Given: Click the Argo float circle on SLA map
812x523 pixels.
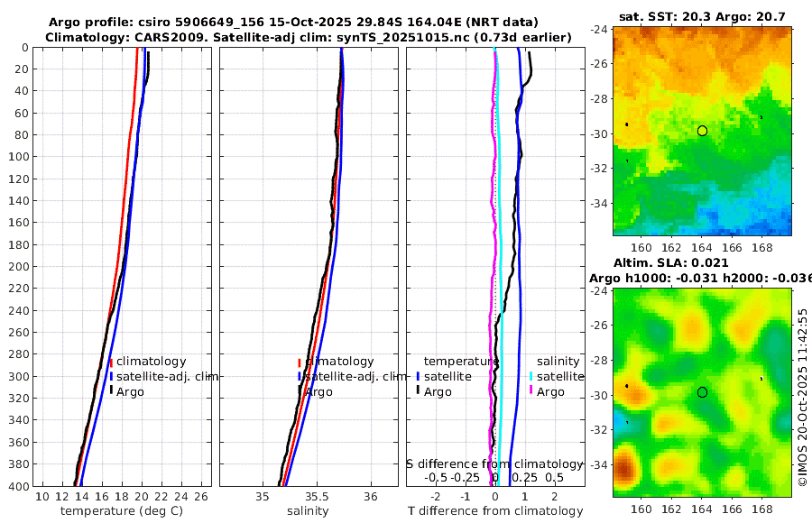Looking at the screenshot, I should tap(702, 392).
